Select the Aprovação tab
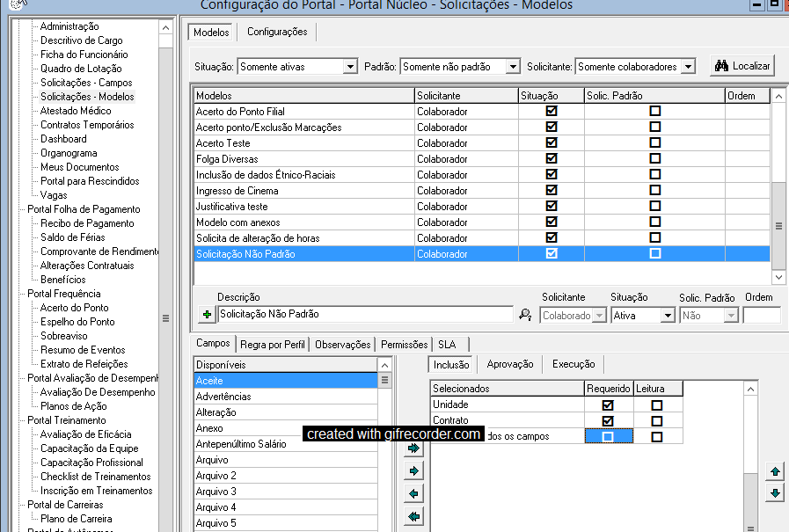Image resolution: width=789 pixels, height=532 pixels. tap(510, 365)
